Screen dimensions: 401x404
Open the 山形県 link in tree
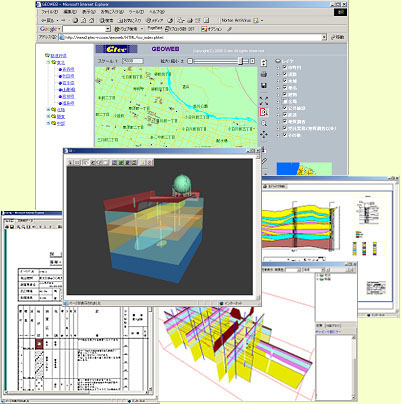[x=69, y=90]
